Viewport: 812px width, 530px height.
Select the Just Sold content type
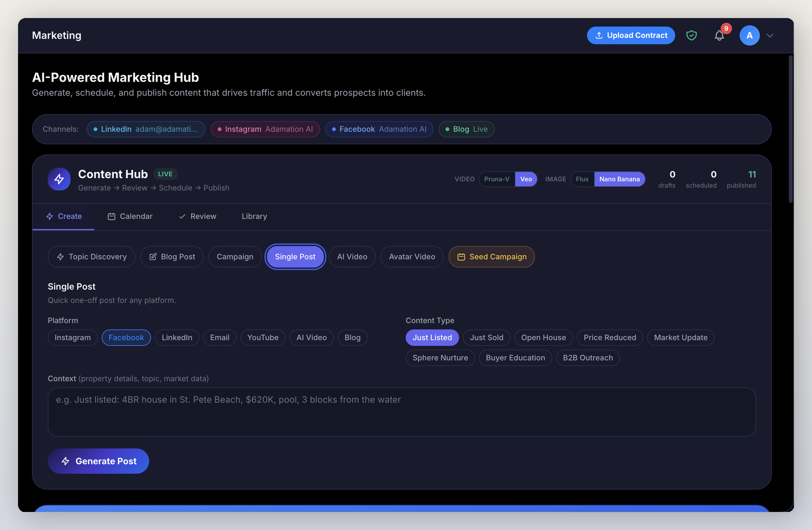pyautogui.click(x=486, y=337)
